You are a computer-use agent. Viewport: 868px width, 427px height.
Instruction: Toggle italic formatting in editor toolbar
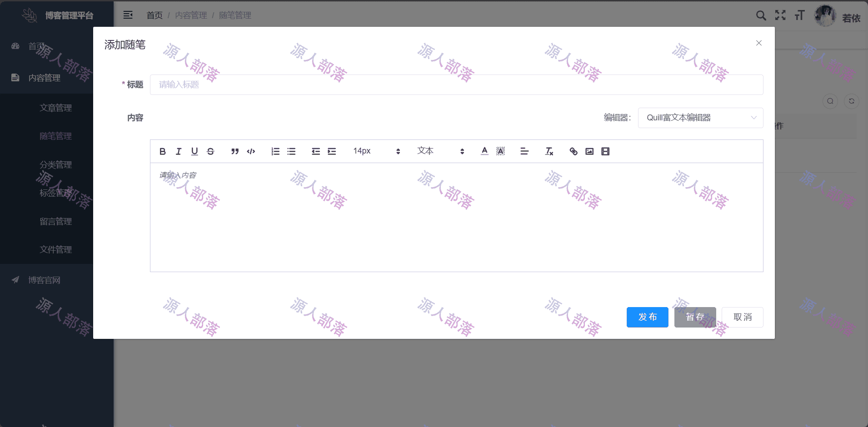pos(179,151)
